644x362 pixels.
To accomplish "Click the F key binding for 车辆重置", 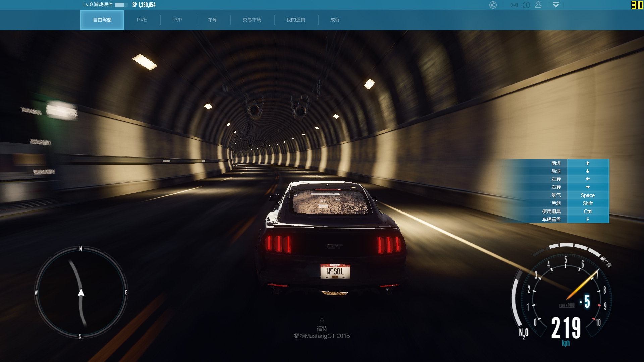I will click(x=588, y=220).
